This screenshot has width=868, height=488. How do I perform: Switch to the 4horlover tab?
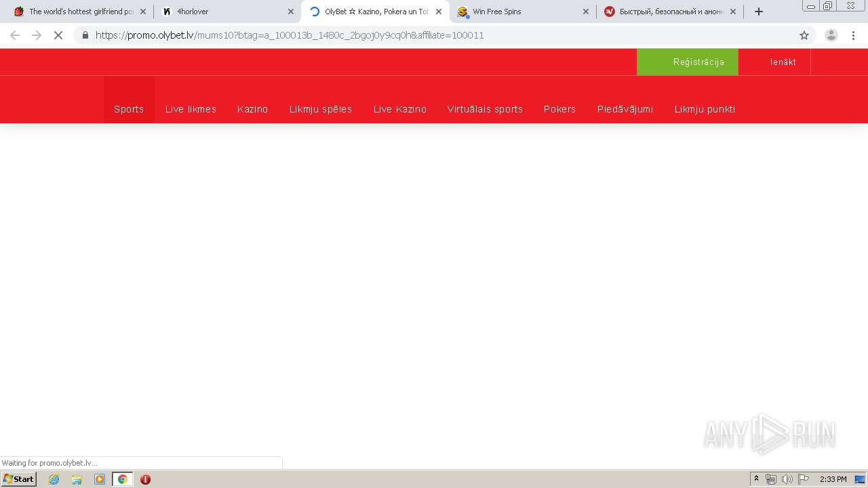pyautogui.click(x=226, y=12)
